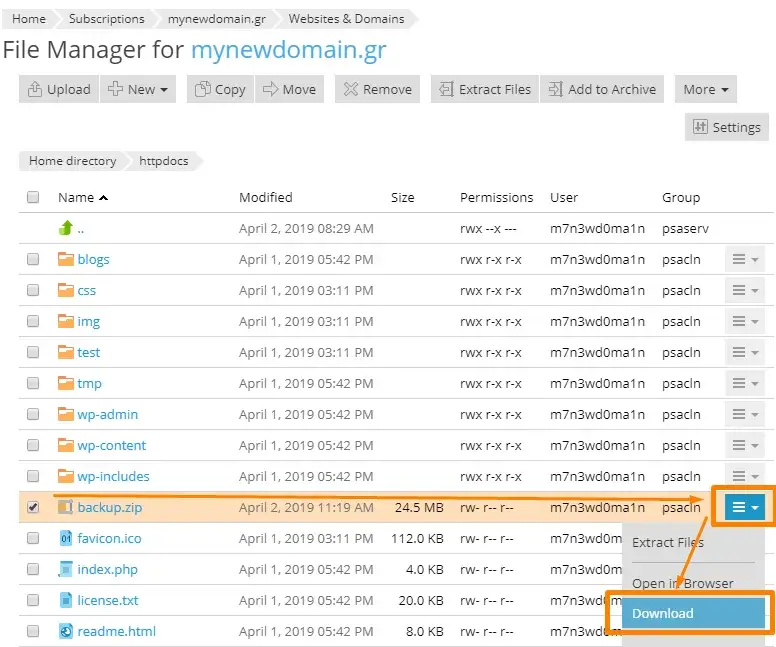Open the mynewdomain.gr title link

pos(289,50)
